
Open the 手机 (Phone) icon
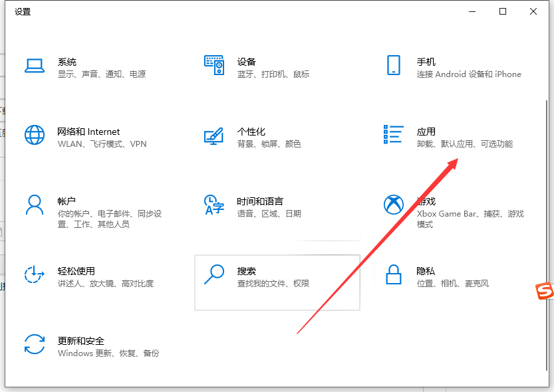click(394, 65)
